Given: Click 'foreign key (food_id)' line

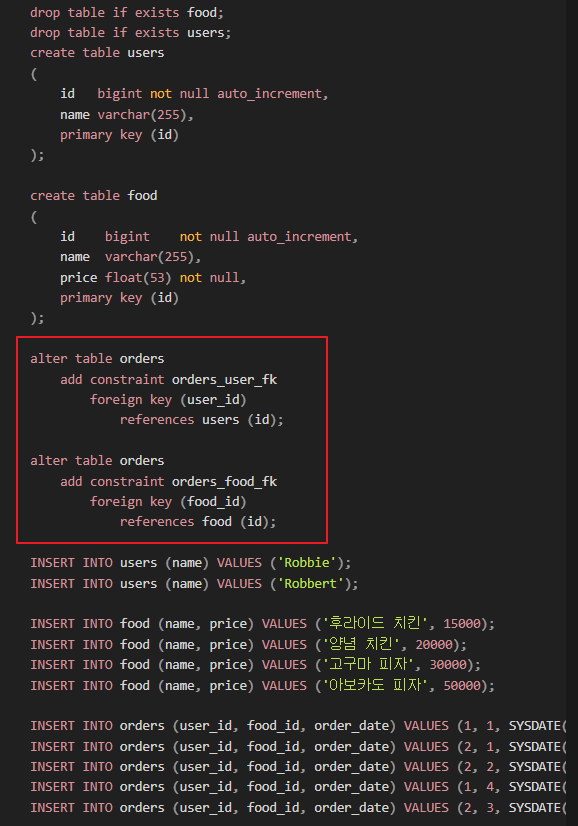Looking at the screenshot, I should pyautogui.click(x=168, y=502).
